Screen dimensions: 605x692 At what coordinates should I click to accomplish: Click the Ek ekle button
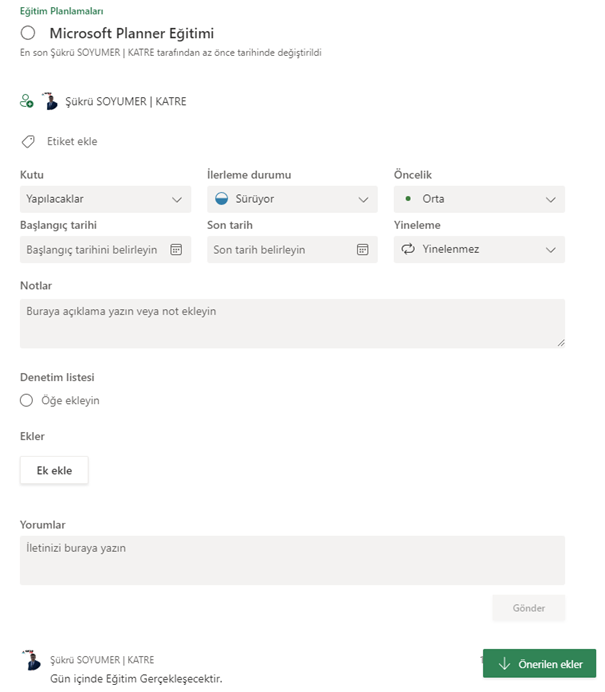pyautogui.click(x=54, y=470)
